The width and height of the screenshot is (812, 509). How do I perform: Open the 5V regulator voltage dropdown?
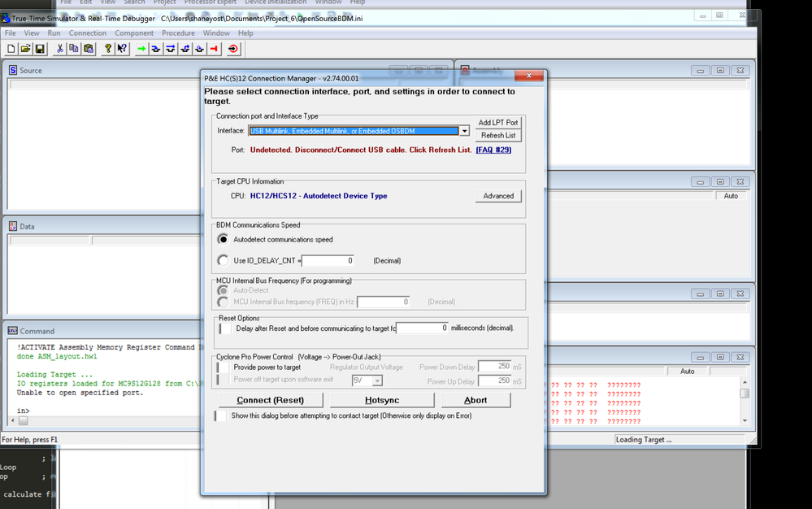tap(377, 381)
